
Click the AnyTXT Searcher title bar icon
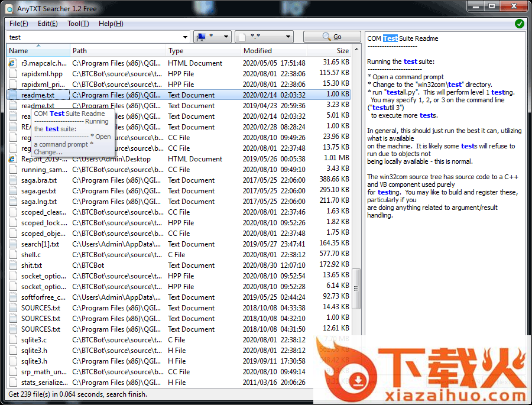[9, 9]
